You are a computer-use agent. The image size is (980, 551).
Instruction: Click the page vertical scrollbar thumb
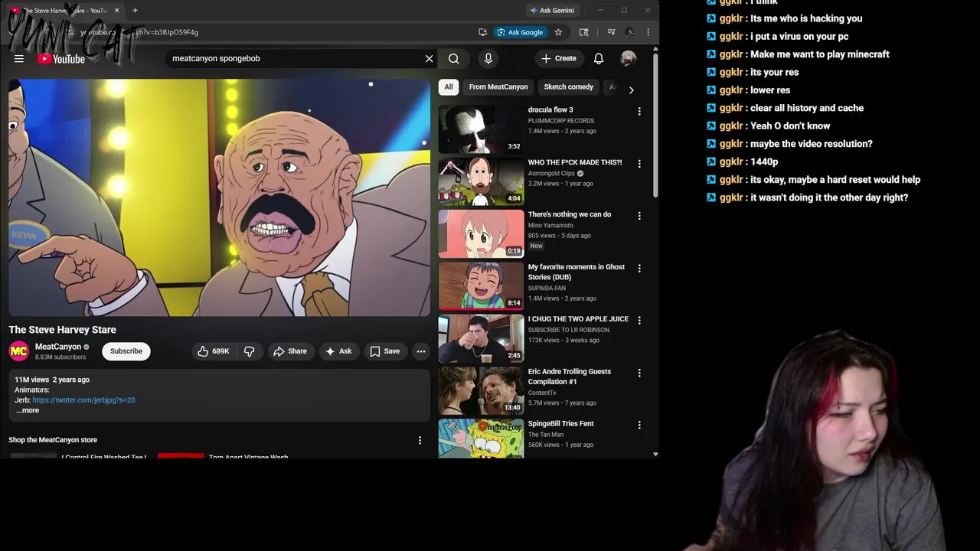click(655, 125)
